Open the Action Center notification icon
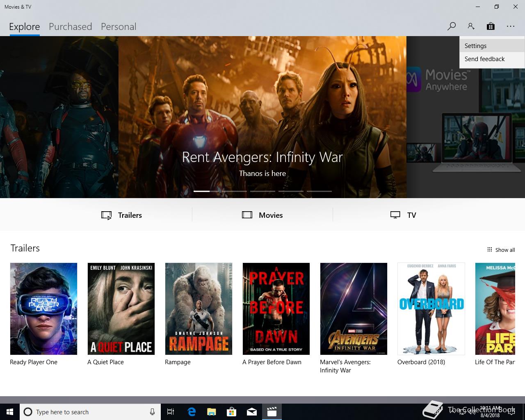525x420 pixels. [x=511, y=412]
